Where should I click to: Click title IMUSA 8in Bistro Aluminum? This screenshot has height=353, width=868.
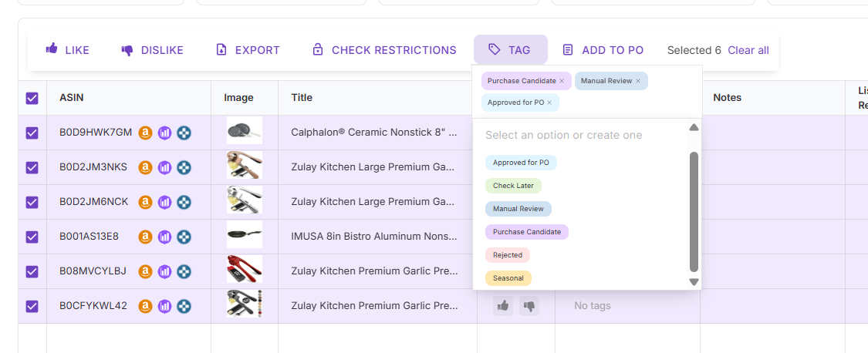click(x=374, y=237)
